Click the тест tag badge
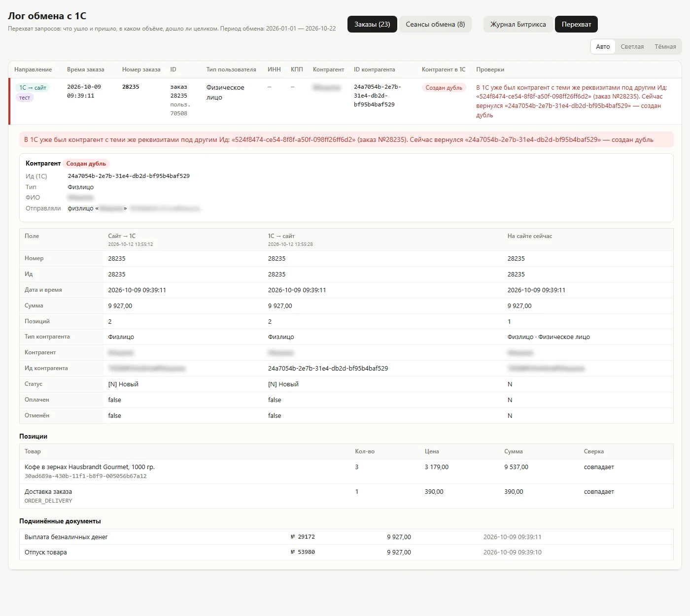Image resolution: width=690 pixels, height=616 pixels. point(25,98)
